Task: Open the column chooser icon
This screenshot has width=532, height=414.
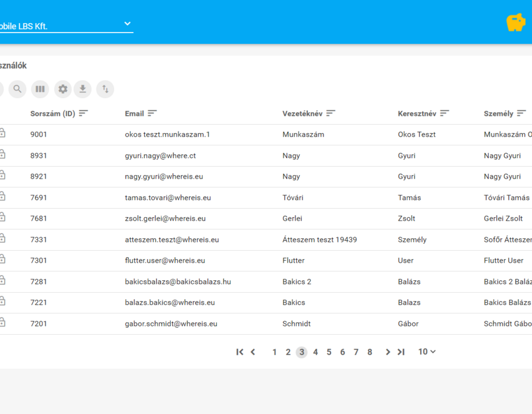Action: [x=40, y=89]
